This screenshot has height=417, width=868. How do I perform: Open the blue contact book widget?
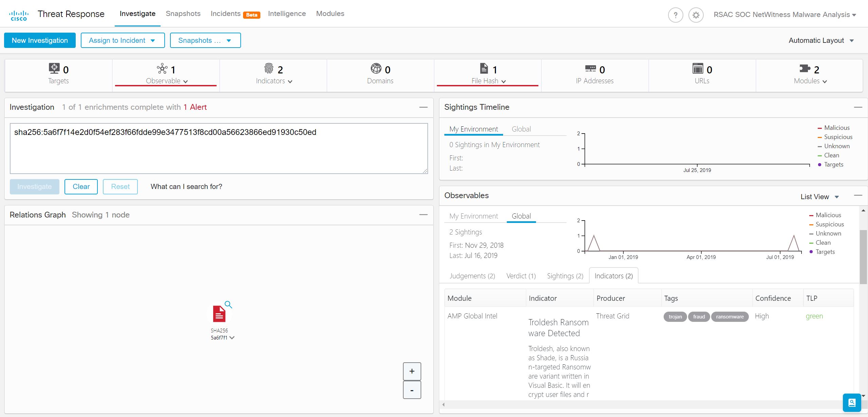pos(852,402)
